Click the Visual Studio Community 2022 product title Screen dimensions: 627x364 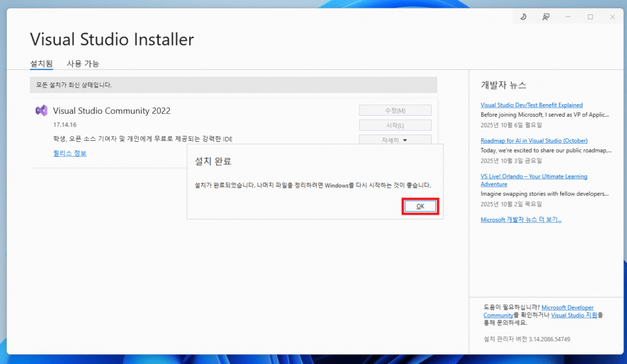[111, 111]
